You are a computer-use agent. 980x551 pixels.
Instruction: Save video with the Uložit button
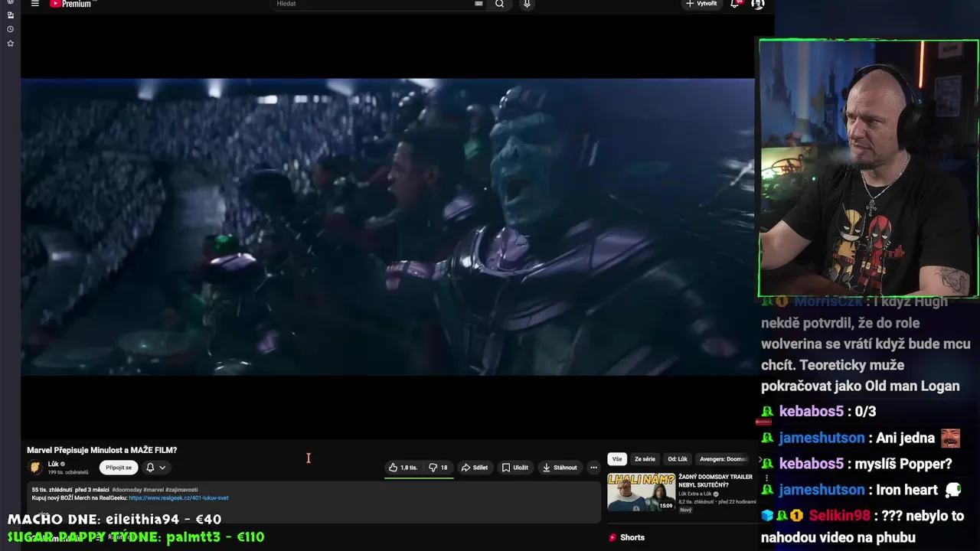point(515,468)
